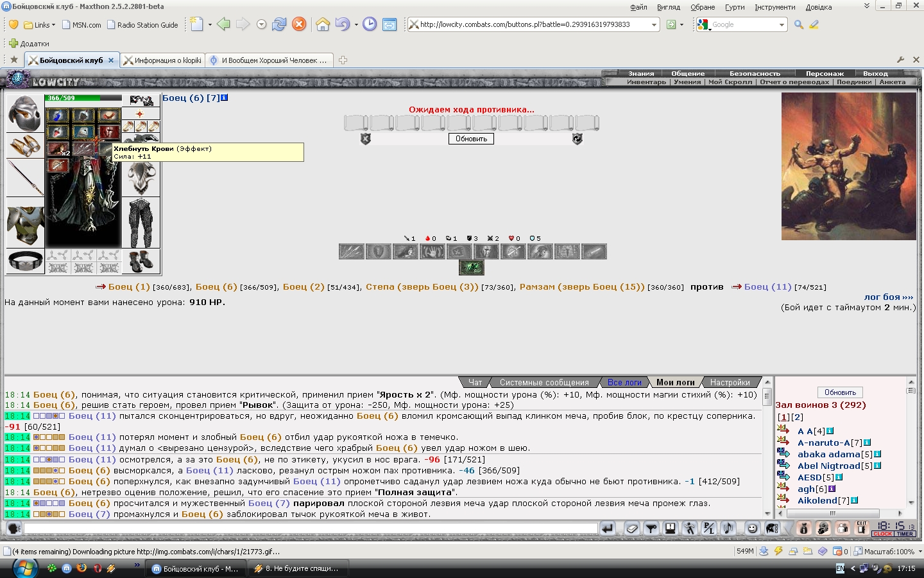Open the Links folder dropdown
This screenshot has width=924, height=578.
point(40,25)
